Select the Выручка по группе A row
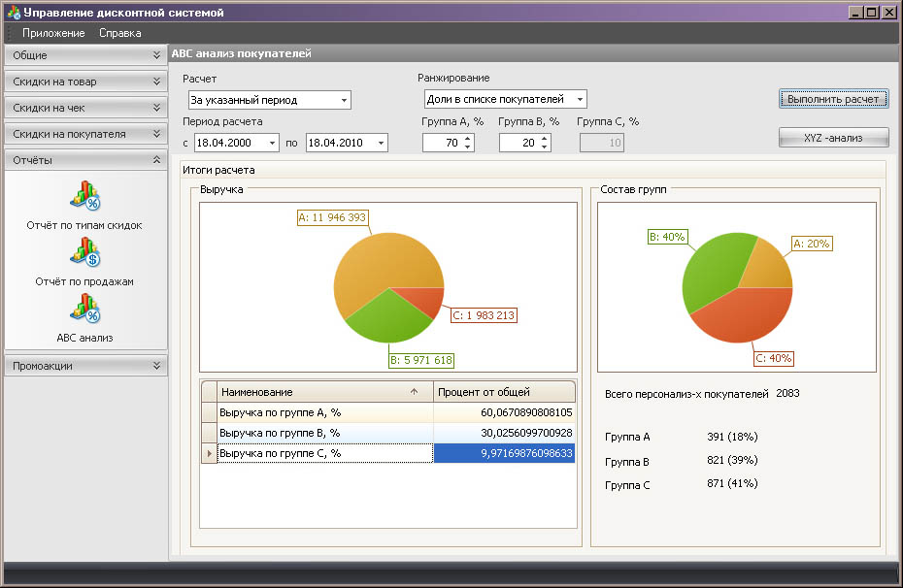 click(x=324, y=412)
